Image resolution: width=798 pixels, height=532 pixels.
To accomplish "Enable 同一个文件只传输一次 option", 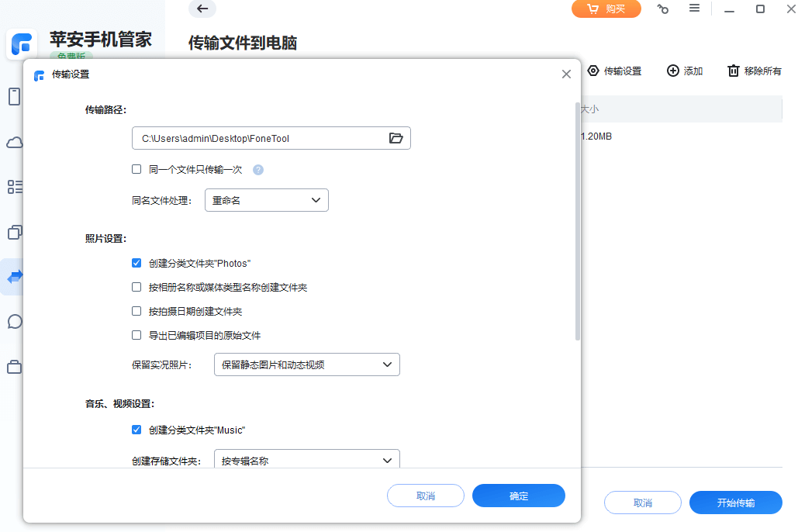I will click(x=136, y=168).
